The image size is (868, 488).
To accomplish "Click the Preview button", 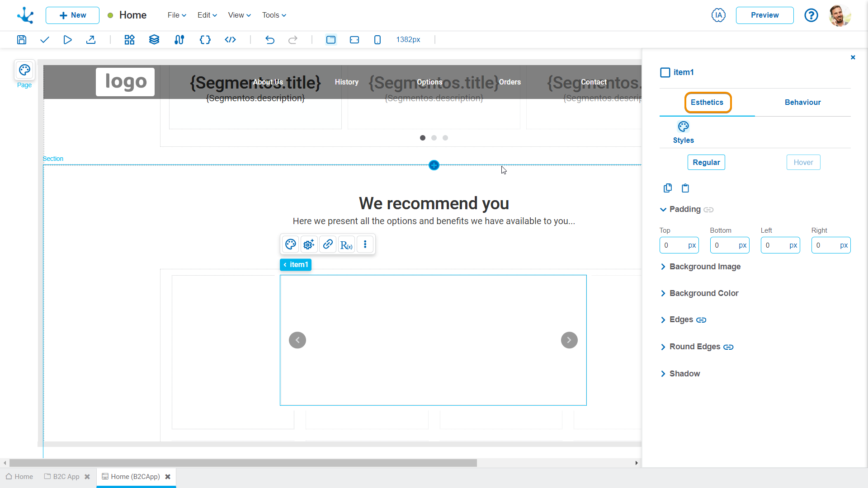I will pos(765,15).
